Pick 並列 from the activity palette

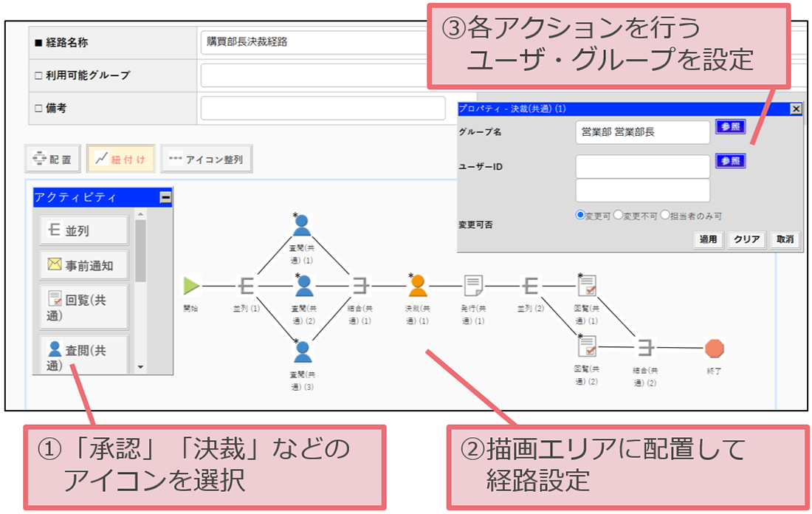[x=84, y=230]
